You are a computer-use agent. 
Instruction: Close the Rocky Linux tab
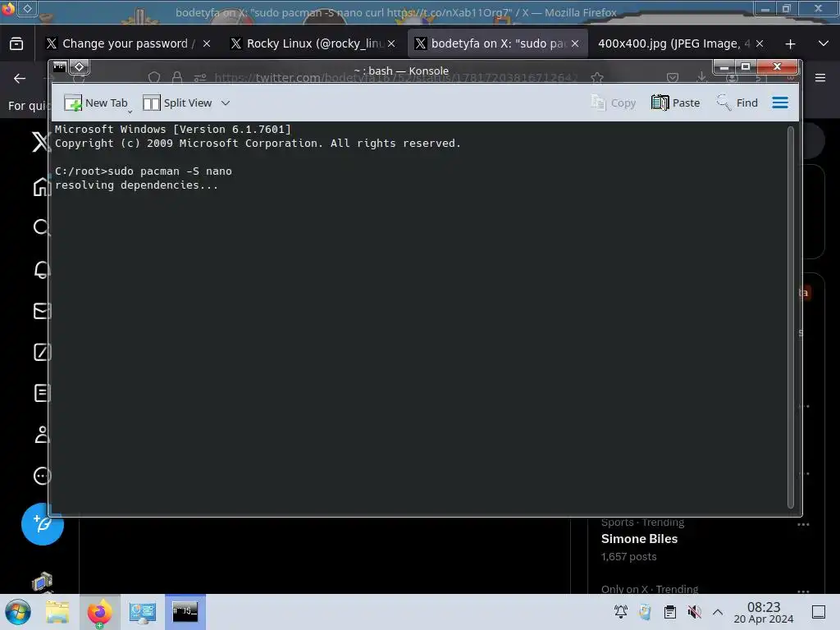pyautogui.click(x=391, y=43)
